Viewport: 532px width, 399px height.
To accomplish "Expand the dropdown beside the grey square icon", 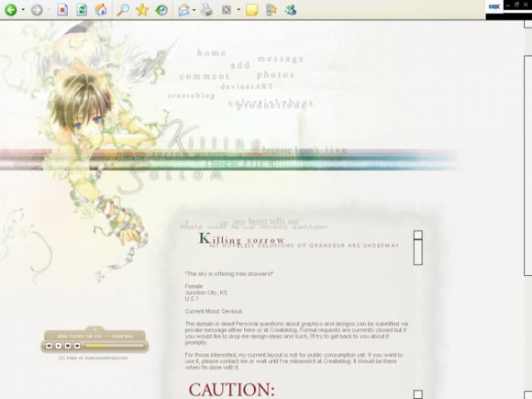I will [x=238, y=10].
